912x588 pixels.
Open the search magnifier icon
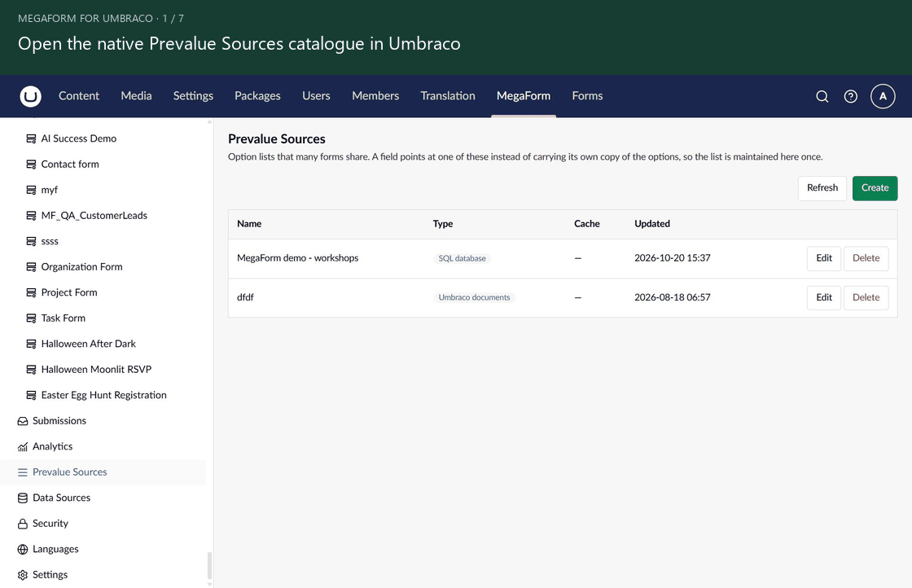tap(822, 96)
